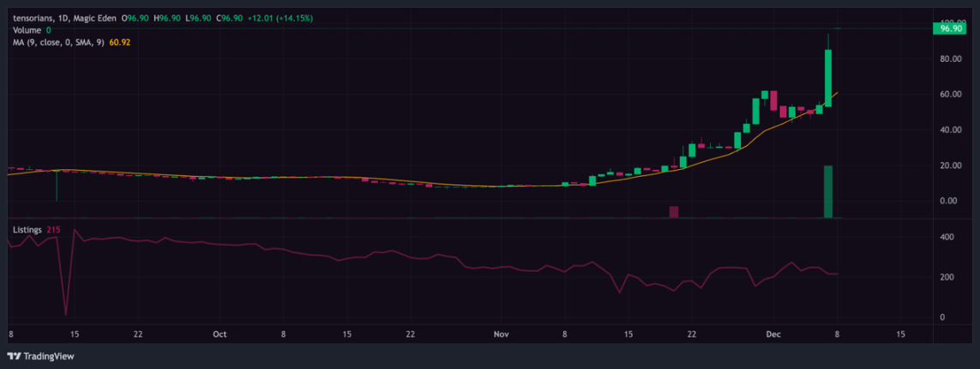Click the orange 60.92 MA value

[x=119, y=42]
